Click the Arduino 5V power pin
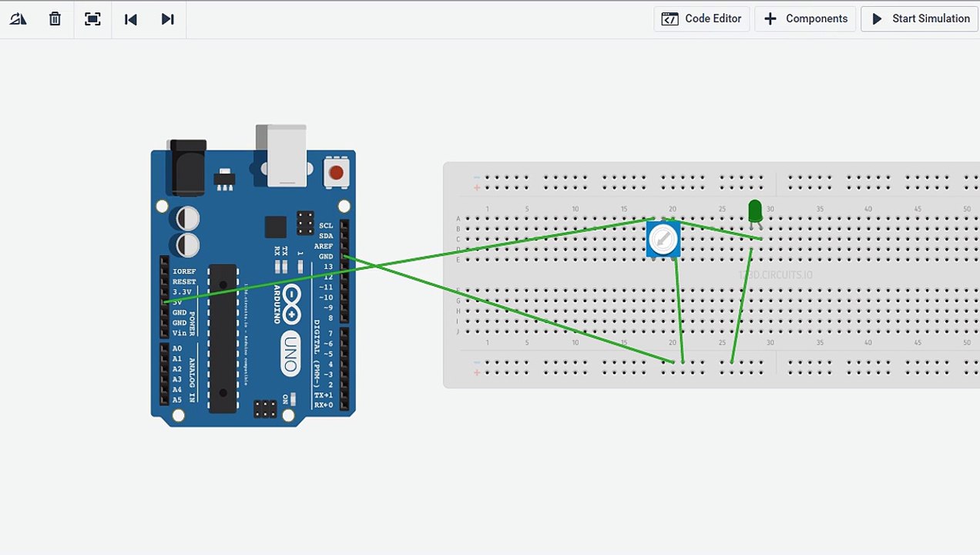The width and height of the screenshot is (980, 555). click(164, 302)
